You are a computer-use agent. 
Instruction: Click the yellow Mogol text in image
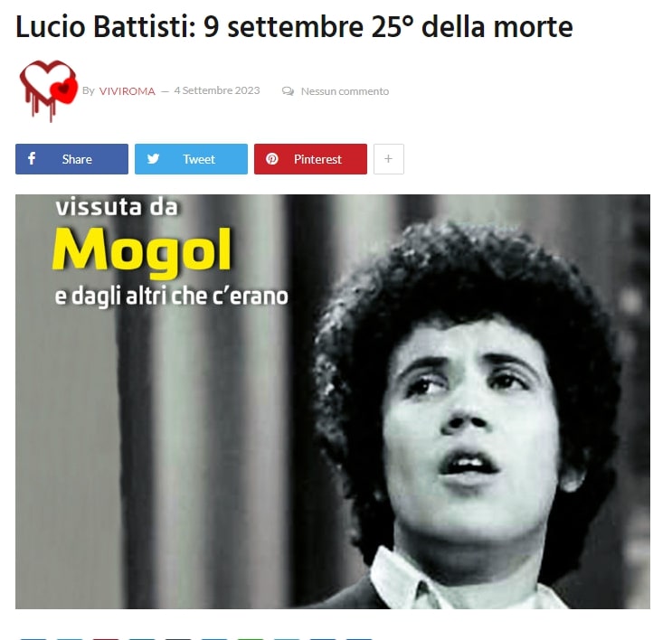[142, 251]
